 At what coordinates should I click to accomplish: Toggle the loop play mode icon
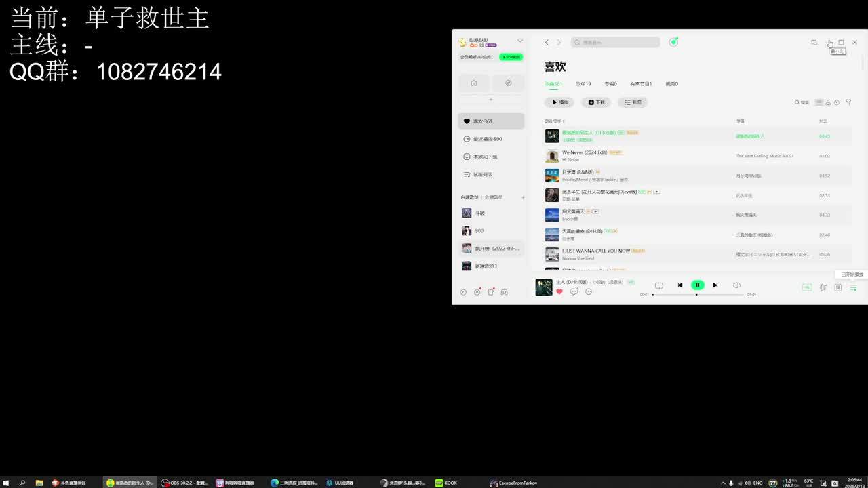point(658,285)
